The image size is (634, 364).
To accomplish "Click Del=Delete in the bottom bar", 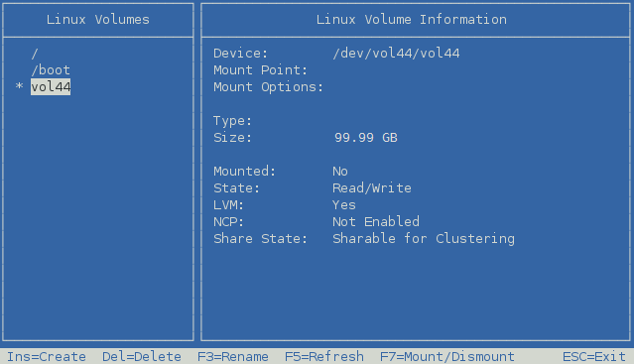I will [x=142, y=357].
